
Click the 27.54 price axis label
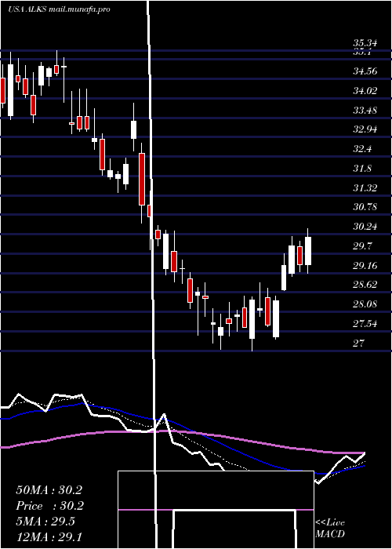(365, 323)
